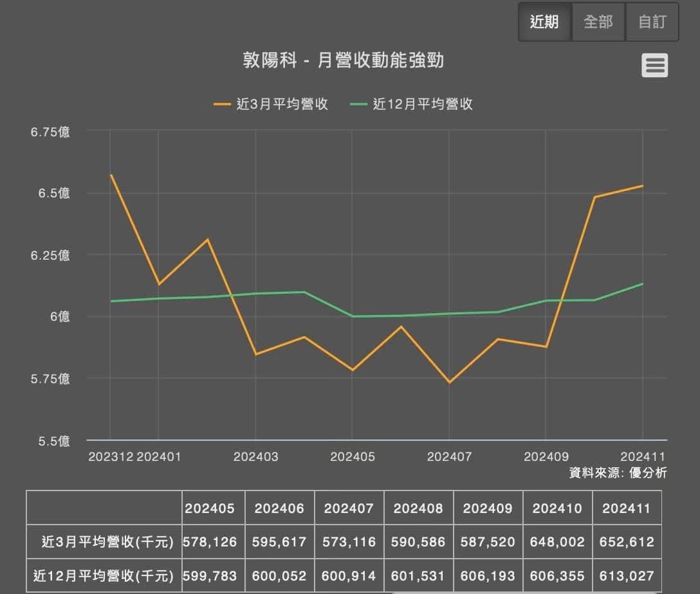Click table header cell 202409
Screen dimensions: 700x594
[488, 508]
